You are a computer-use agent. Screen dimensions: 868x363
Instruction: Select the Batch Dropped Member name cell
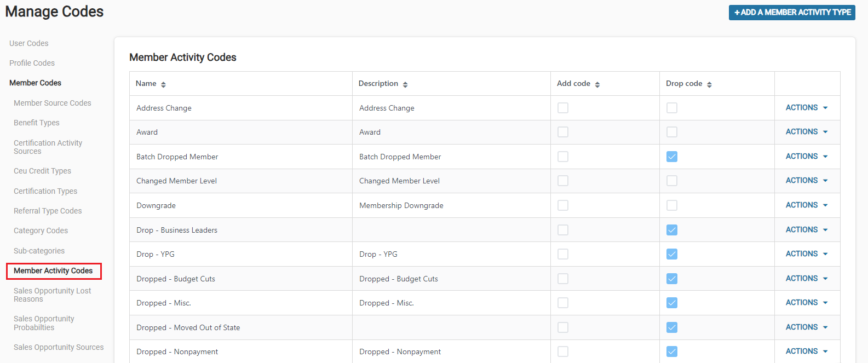241,157
